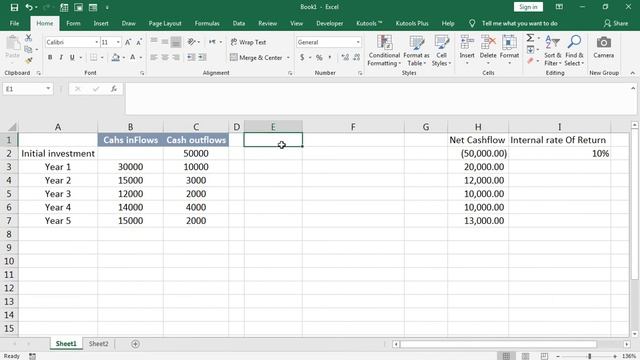Toggle Bold formatting
640x360 pixels.
[x=50, y=58]
